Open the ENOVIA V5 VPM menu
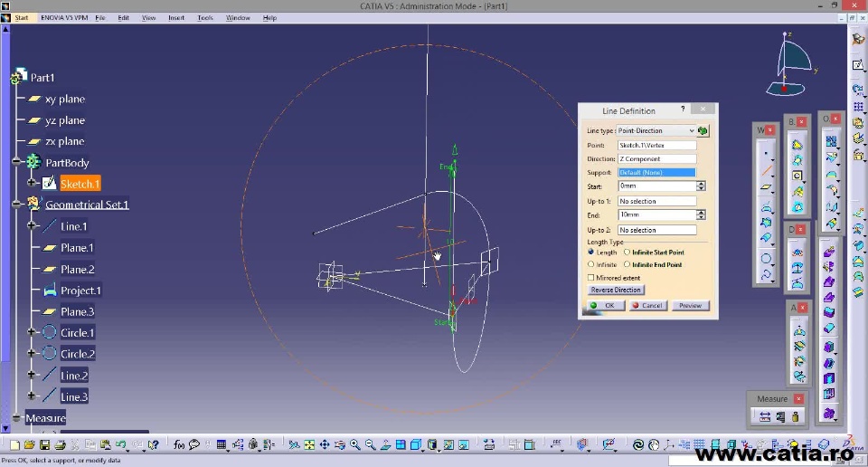The height and width of the screenshot is (467, 868). pyautogui.click(x=64, y=18)
